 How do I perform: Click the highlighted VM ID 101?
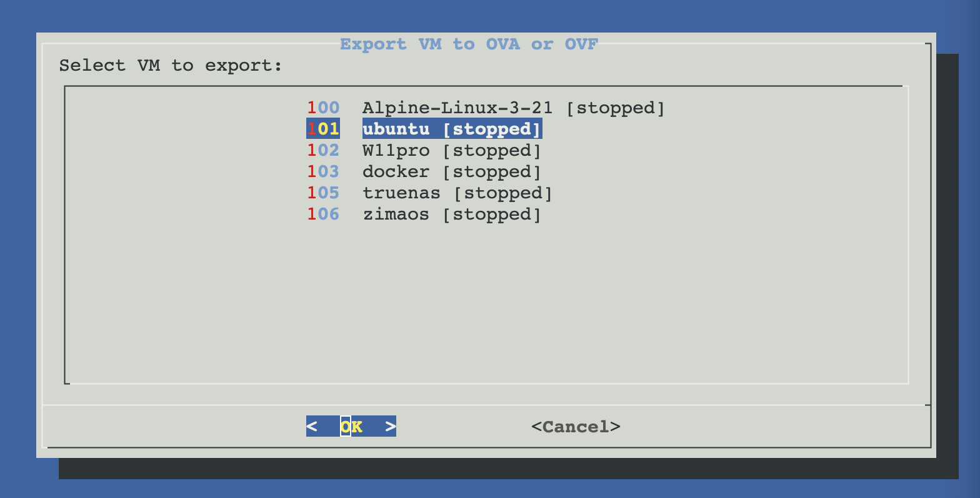point(323,130)
